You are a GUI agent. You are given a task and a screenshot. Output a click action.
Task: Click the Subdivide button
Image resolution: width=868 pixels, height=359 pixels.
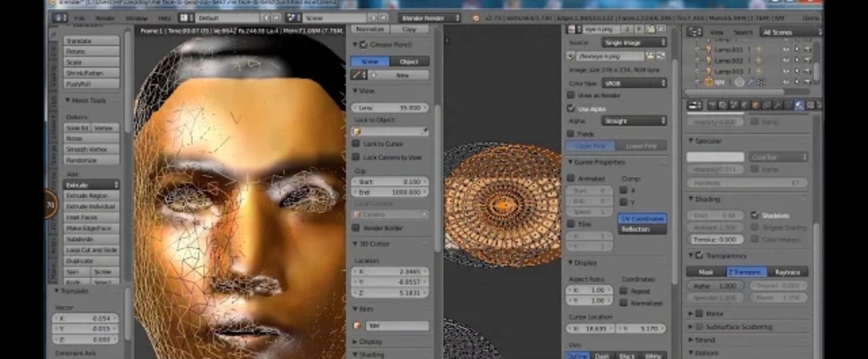[92, 239]
